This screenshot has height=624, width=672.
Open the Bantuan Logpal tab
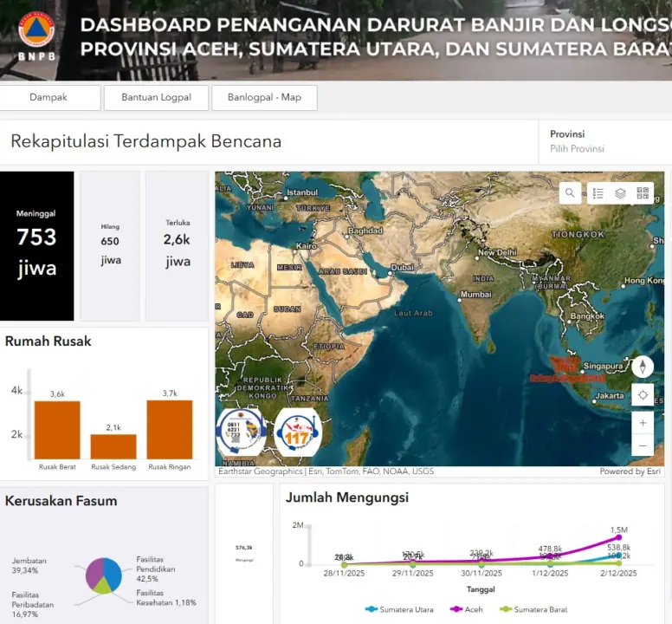point(156,97)
